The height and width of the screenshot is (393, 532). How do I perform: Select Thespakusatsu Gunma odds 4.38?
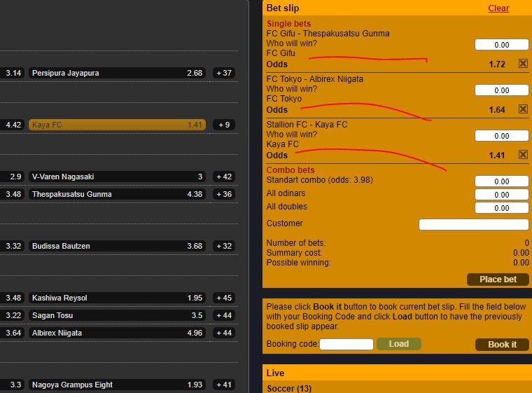point(117,194)
